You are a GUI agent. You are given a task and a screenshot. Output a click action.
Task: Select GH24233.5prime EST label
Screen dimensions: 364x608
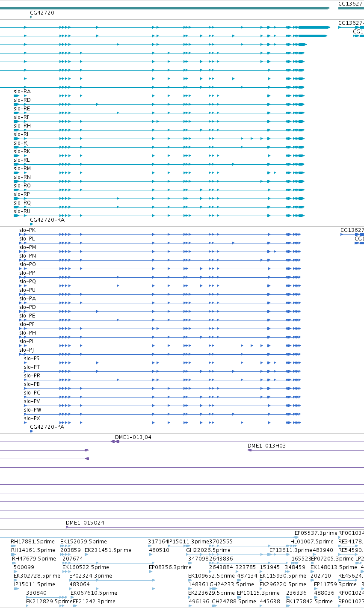coord(231,584)
